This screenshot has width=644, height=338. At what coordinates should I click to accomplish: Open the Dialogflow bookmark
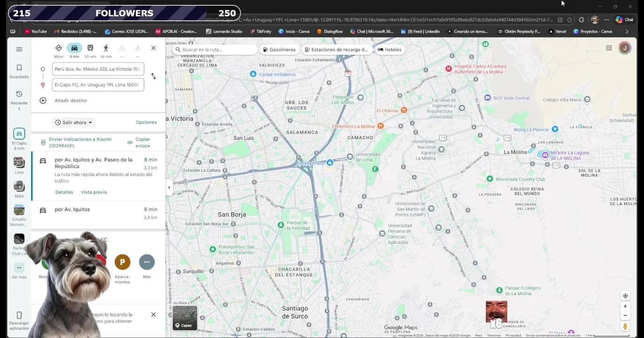click(x=330, y=31)
